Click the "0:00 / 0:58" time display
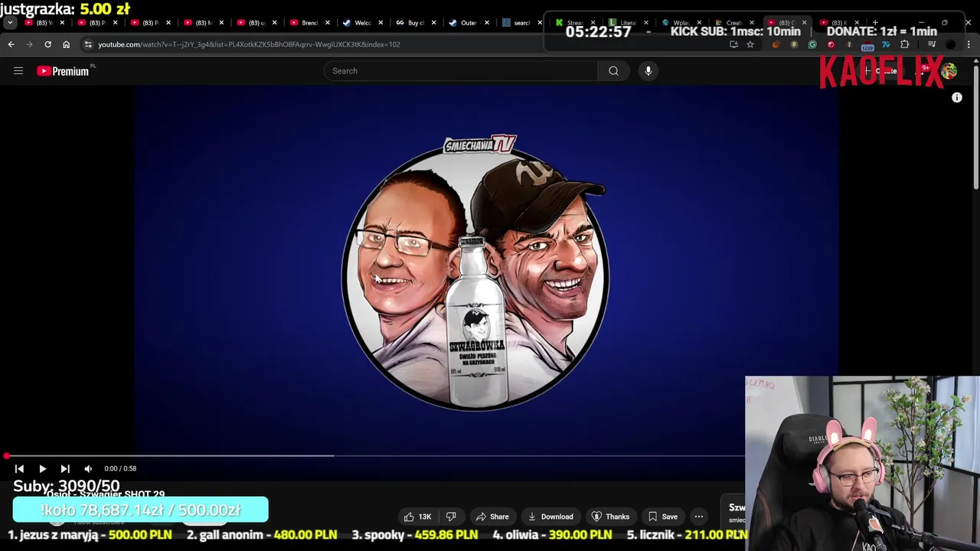Image resolution: width=980 pixels, height=551 pixels. 120,468
